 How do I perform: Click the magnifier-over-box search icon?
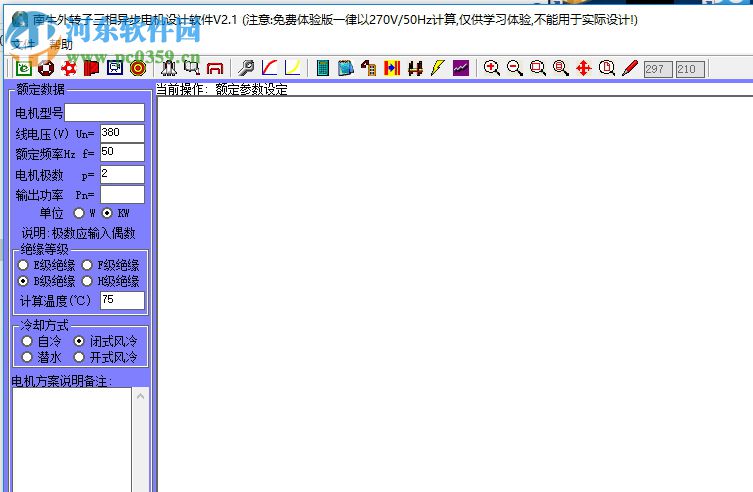click(x=192, y=68)
